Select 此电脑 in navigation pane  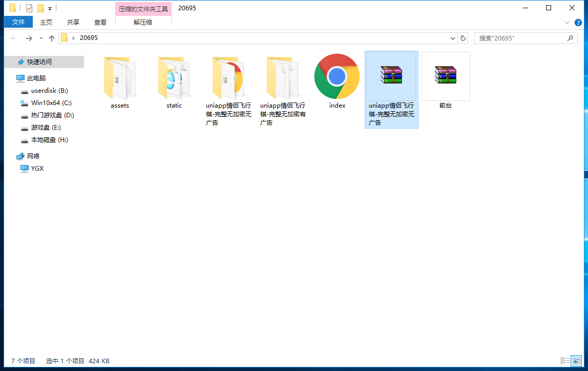point(36,78)
